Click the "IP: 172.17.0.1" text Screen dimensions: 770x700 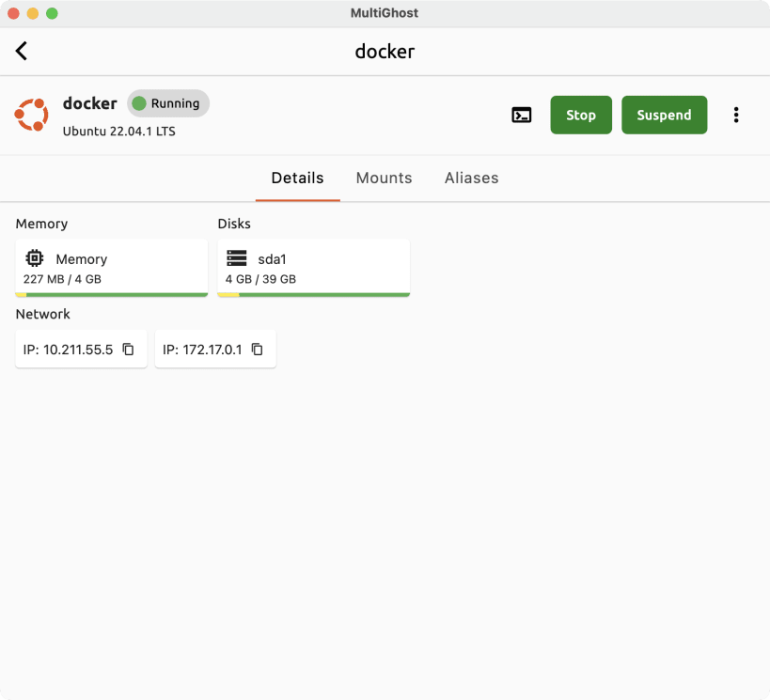202,350
